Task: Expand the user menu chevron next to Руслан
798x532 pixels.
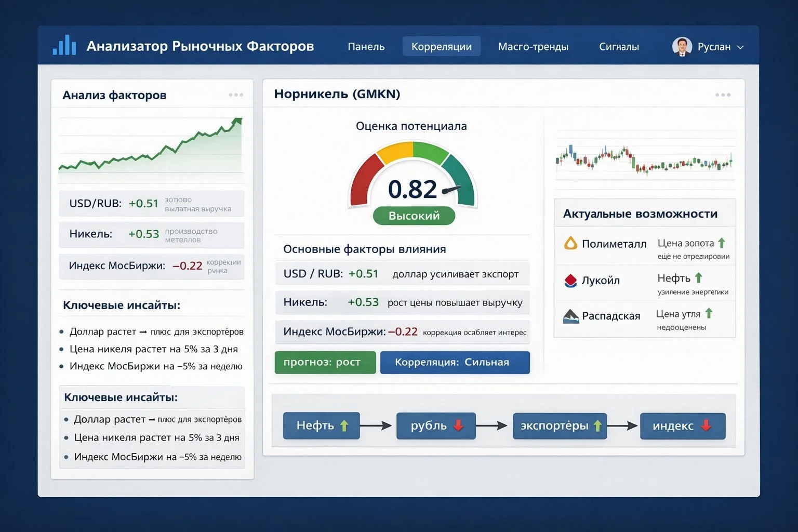Action: [x=740, y=47]
